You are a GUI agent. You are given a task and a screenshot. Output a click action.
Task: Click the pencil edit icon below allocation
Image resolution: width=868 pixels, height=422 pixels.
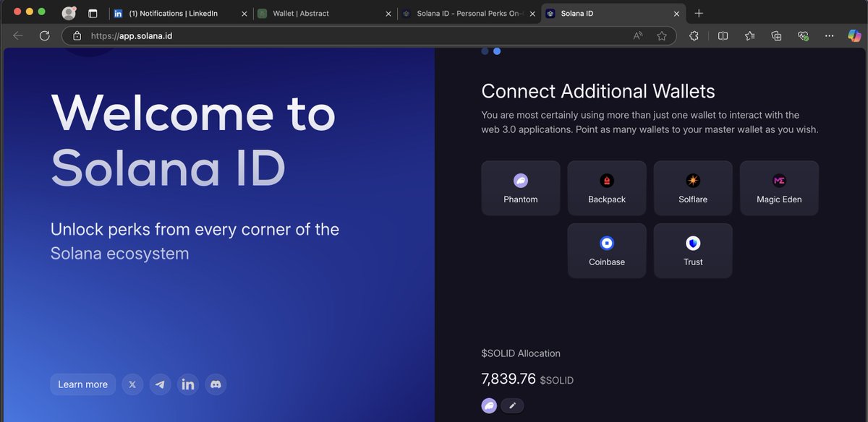coord(512,405)
